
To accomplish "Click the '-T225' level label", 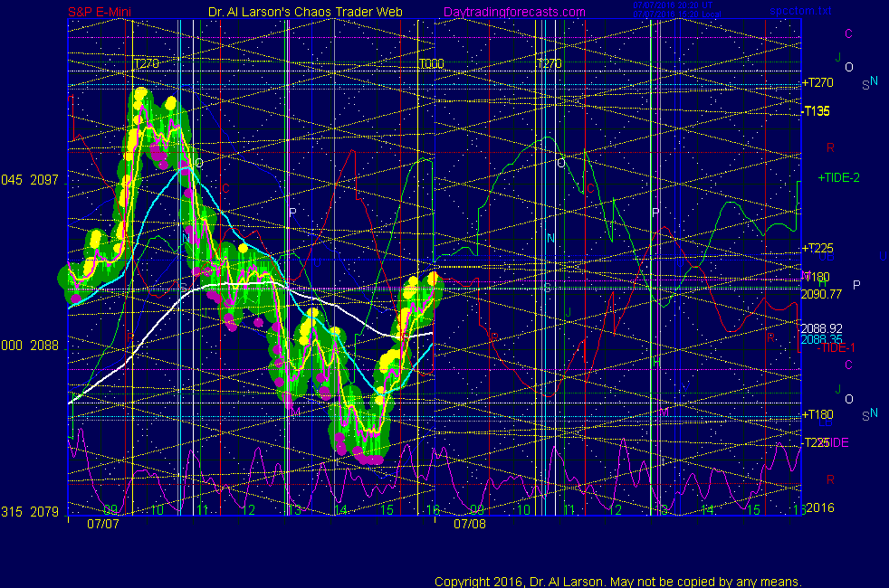I will click(816, 442).
